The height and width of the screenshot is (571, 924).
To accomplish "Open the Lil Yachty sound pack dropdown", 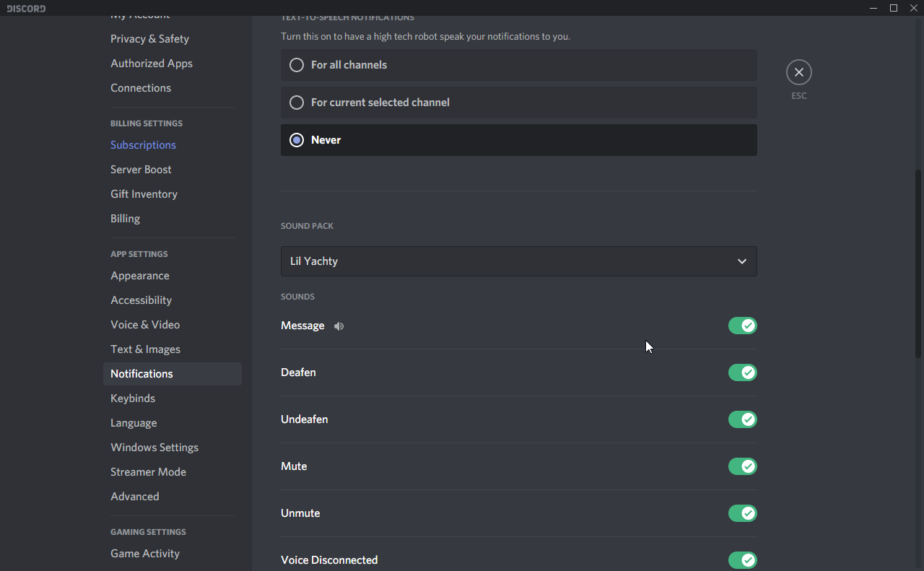I will [x=518, y=261].
